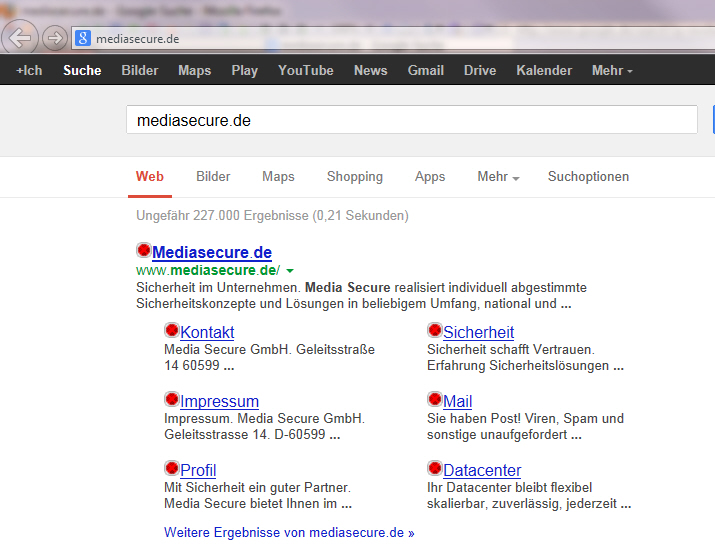Screen dimensions: 715x552
Task: Click text 'Sicherheit schafft Vertrauen.'
Action: click(511, 350)
